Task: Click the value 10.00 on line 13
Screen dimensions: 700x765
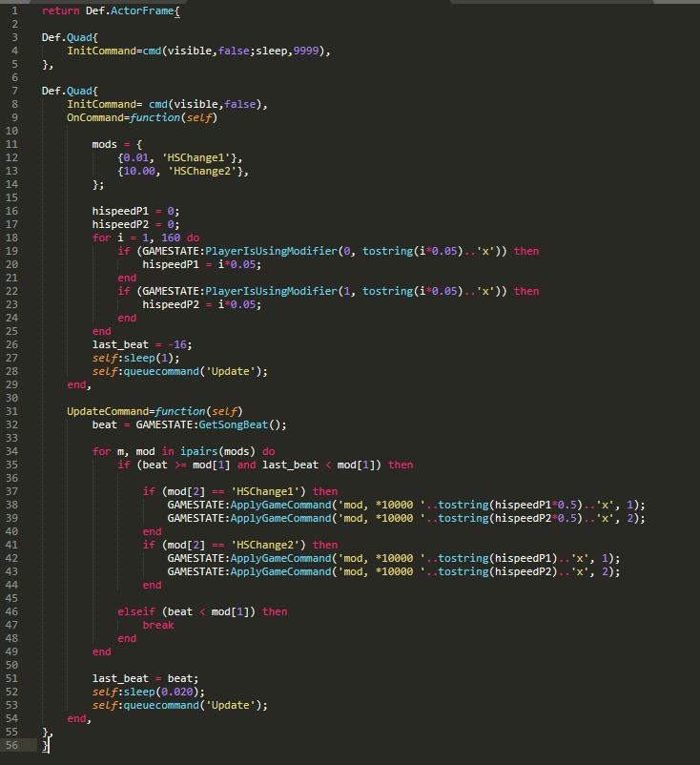Action: (x=139, y=171)
